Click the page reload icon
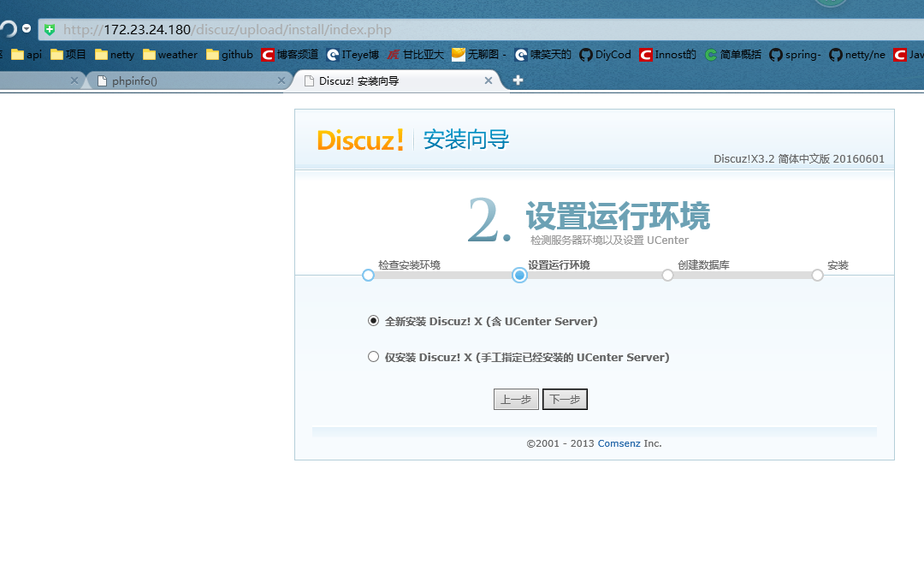 tap(9, 28)
